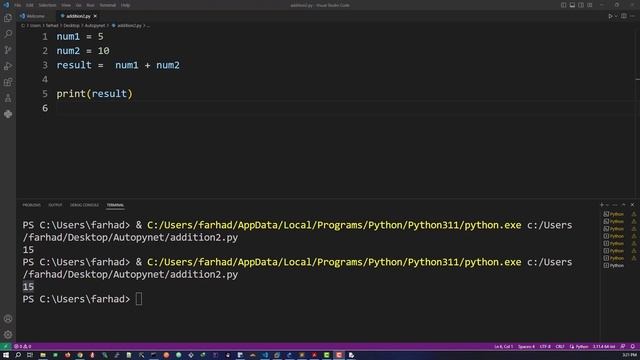Open the Windows Start menu
The height and width of the screenshot is (360, 640).
tap(6, 355)
